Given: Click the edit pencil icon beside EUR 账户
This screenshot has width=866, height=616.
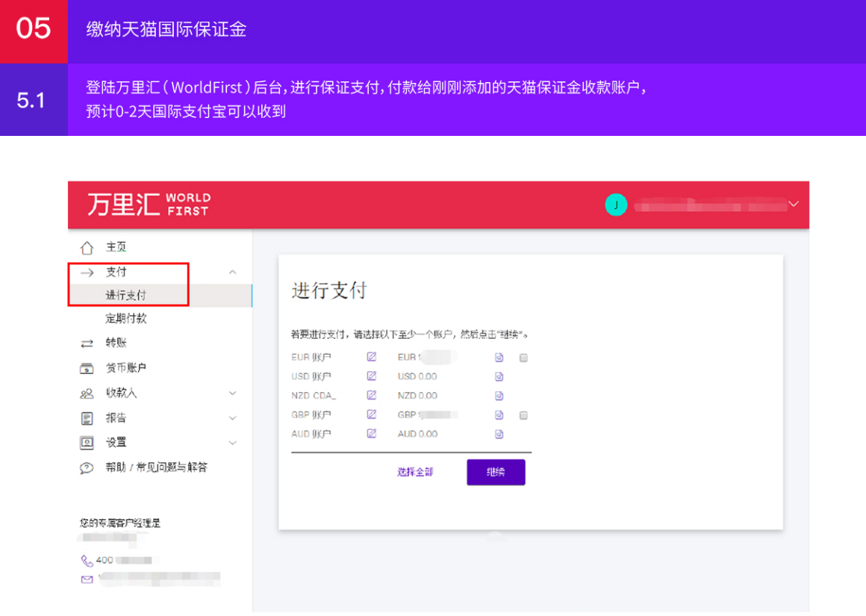Looking at the screenshot, I should pyautogui.click(x=371, y=357).
